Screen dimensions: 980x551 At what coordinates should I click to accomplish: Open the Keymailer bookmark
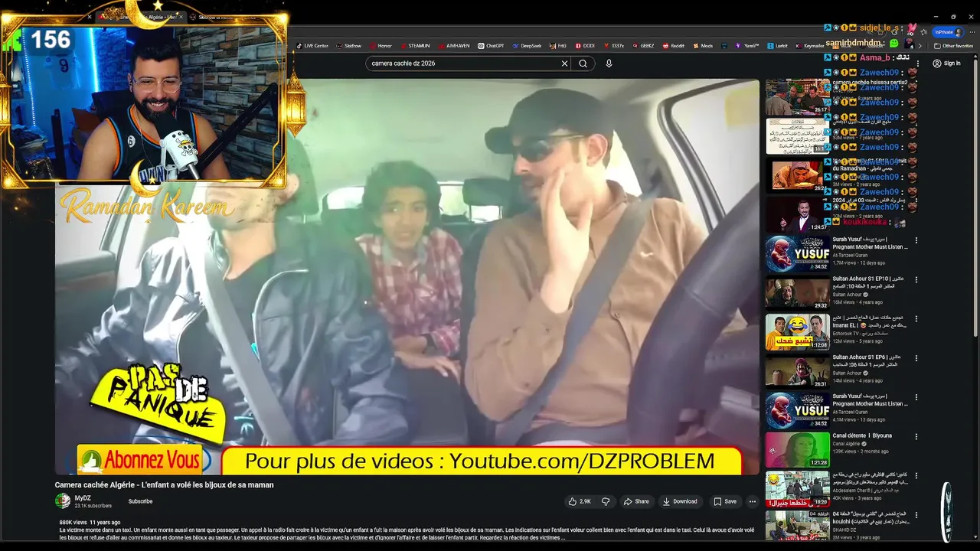point(810,46)
